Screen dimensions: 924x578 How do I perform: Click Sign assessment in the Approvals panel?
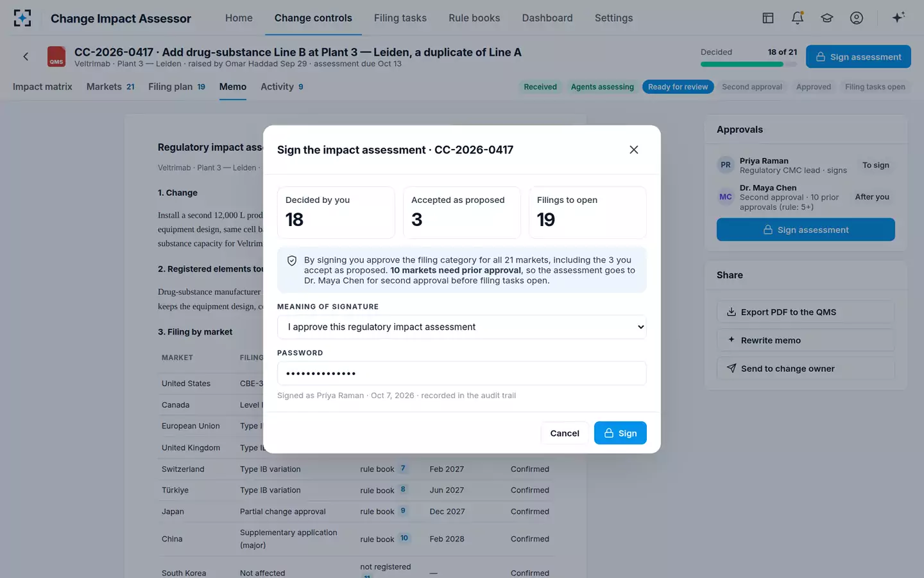pos(806,229)
